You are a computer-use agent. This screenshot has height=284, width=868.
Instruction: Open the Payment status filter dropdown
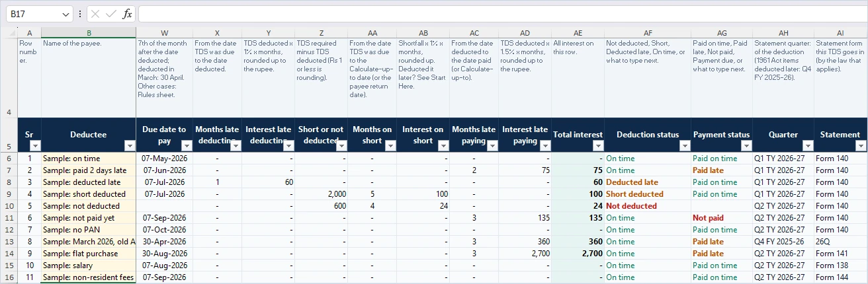click(x=746, y=146)
